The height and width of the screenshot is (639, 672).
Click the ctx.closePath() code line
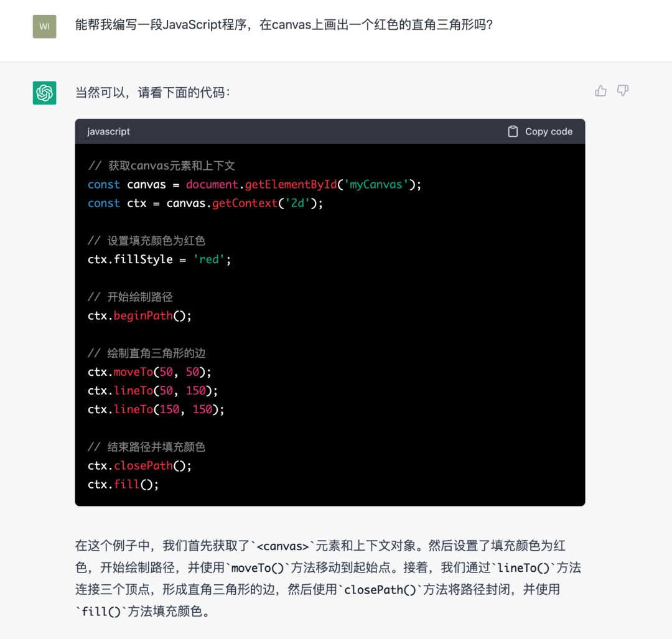(140, 466)
